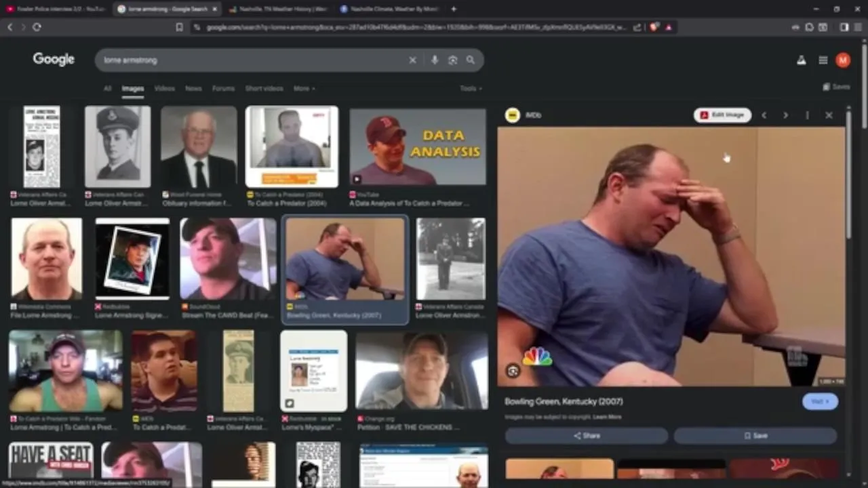This screenshot has width=868, height=488.
Task: Click the Lens icon on the preview image
Action: click(x=513, y=371)
